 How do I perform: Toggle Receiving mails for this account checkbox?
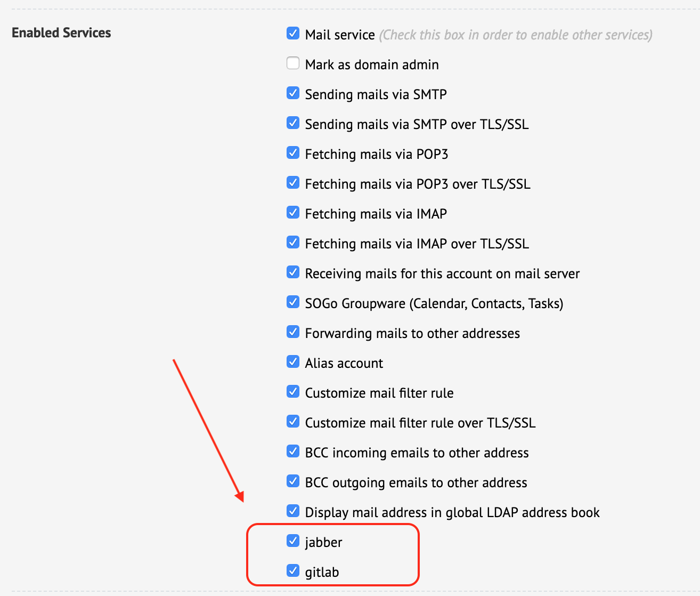pyautogui.click(x=293, y=272)
